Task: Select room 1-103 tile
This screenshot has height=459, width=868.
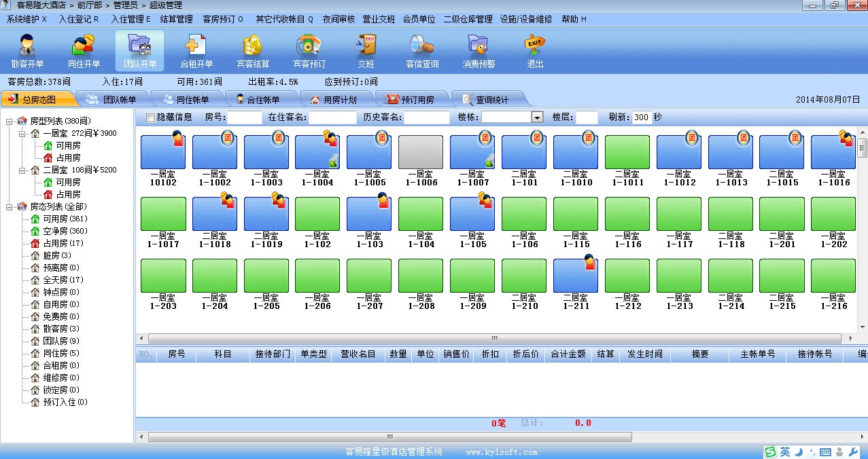Action: [x=369, y=214]
